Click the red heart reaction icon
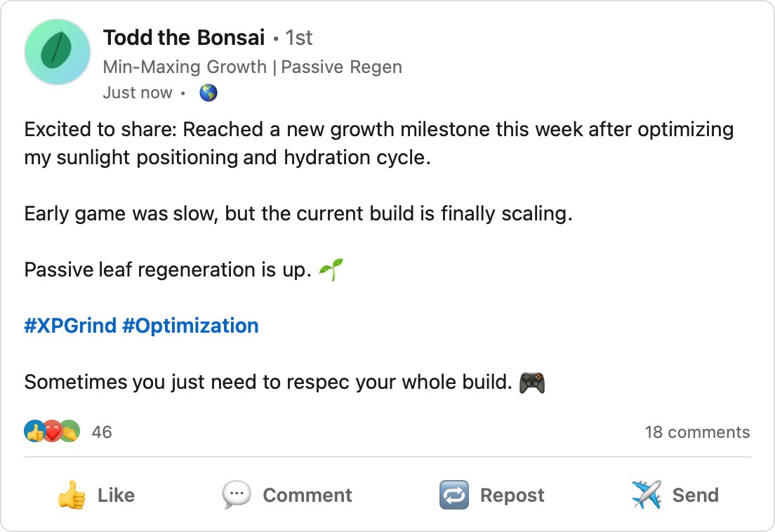Screen dimensions: 775x532 [53, 431]
